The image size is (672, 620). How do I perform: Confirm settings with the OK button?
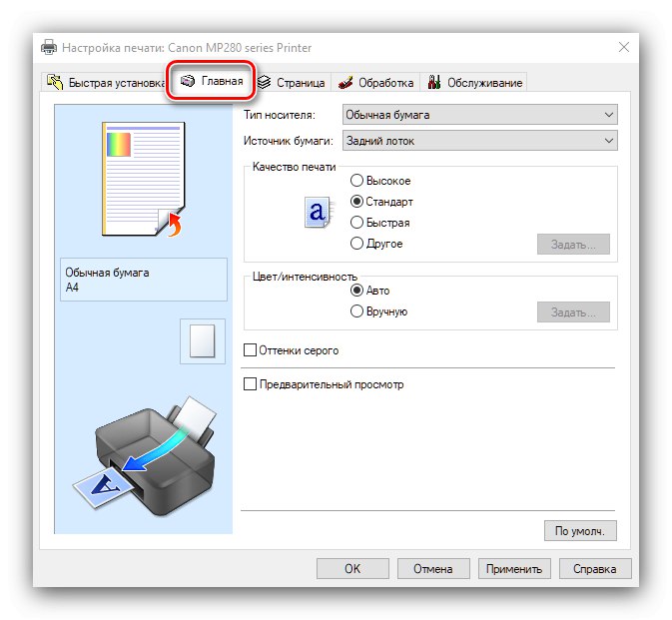coord(352,569)
